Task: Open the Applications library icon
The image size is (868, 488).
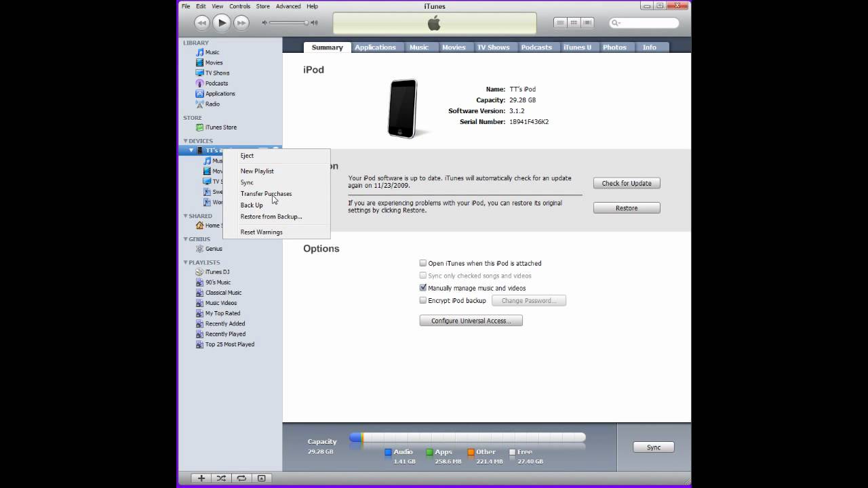Action: 199,94
